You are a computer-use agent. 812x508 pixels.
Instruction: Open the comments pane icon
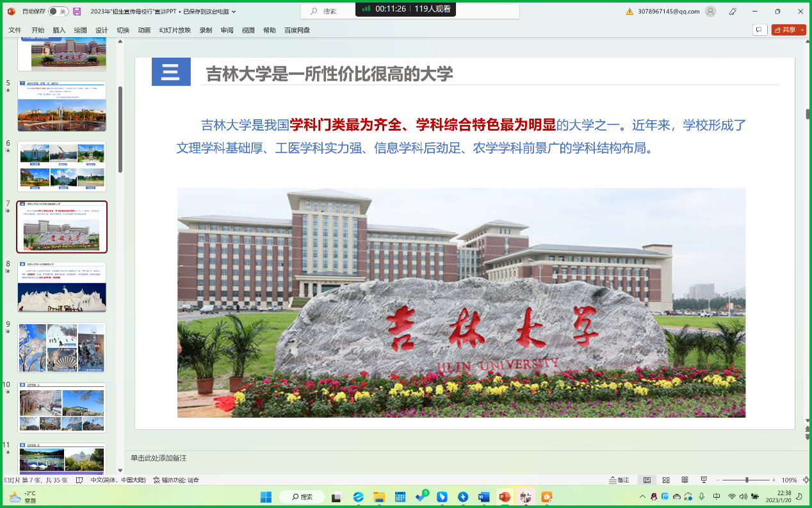(759, 29)
